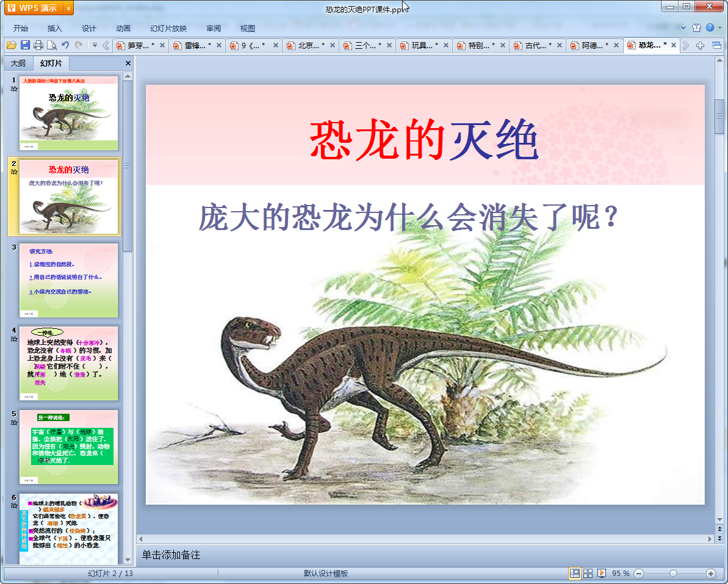The image size is (728, 584).
Task: Open the WPS 演示 application menu dropdown arrow
Action: (x=68, y=9)
